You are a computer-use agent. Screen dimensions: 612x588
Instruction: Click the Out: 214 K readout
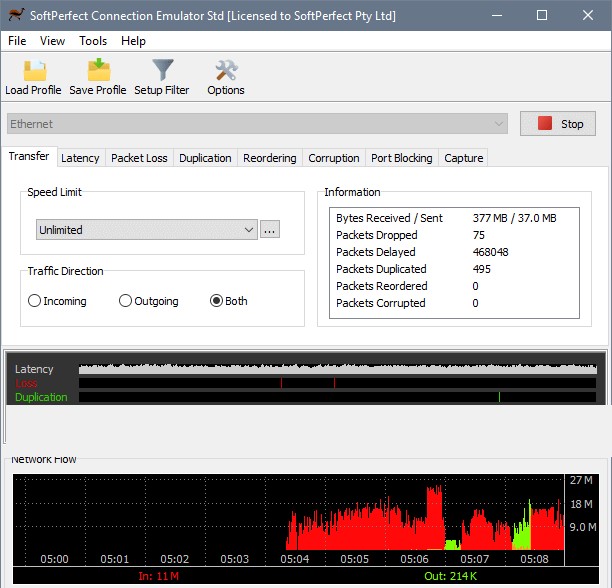450,576
